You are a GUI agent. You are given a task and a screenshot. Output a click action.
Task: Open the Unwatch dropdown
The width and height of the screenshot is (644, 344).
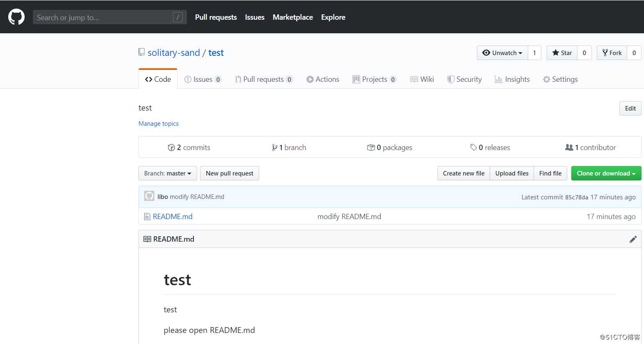coord(502,53)
